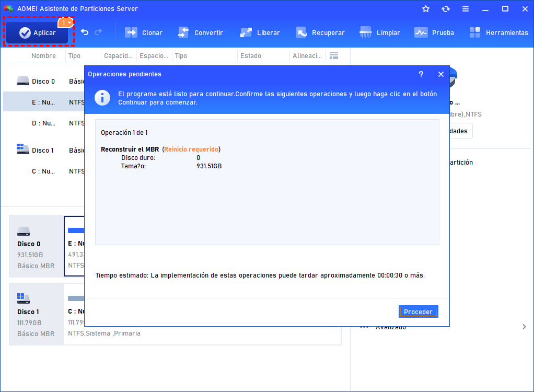Click the Operación 1 de 1 text
Viewport: 534px width, 392px height.
(124, 133)
